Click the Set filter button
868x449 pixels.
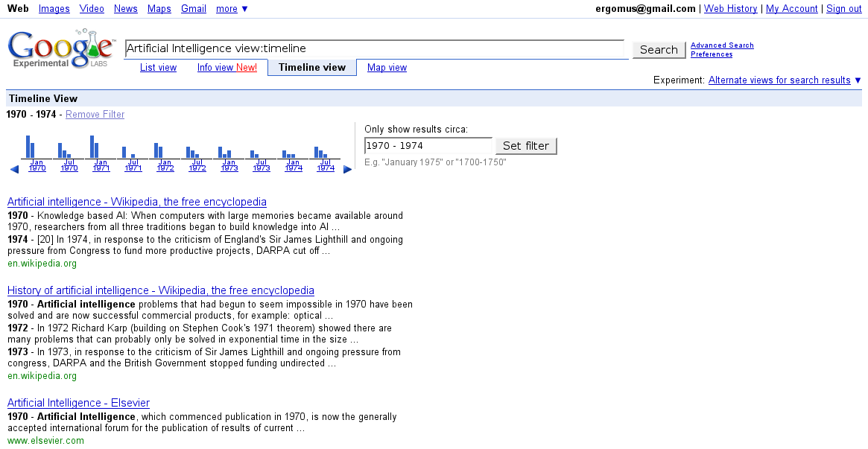tap(526, 146)
